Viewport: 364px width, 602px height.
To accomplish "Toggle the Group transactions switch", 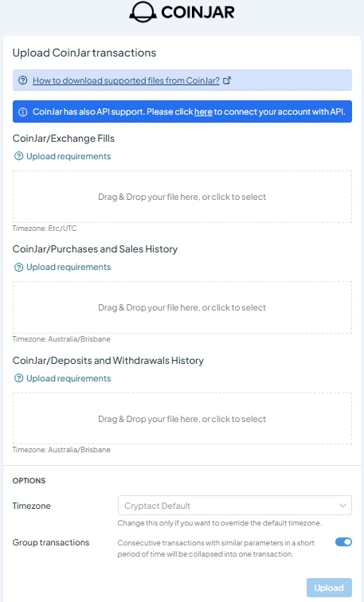I will coord(343,541).
